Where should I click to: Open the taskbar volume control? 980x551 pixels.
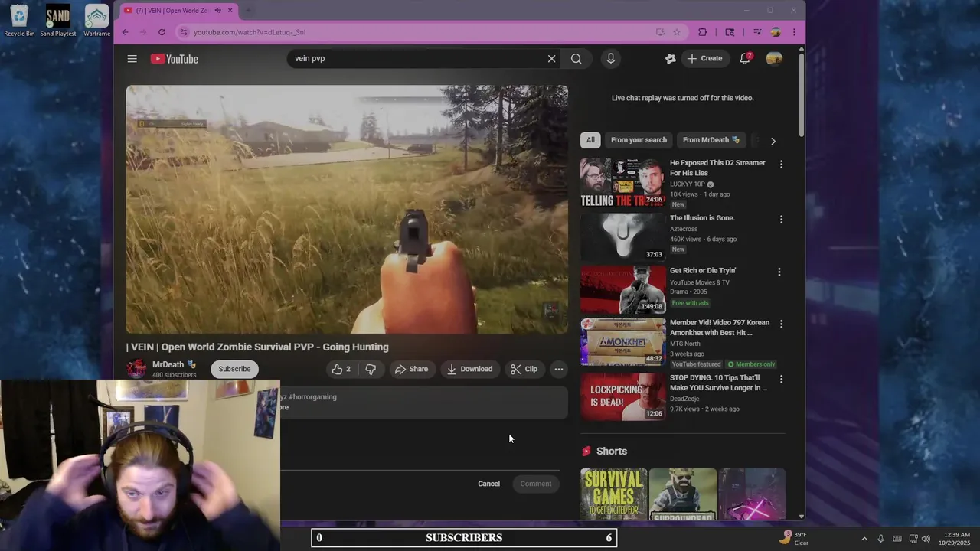(x=926, y=539)
